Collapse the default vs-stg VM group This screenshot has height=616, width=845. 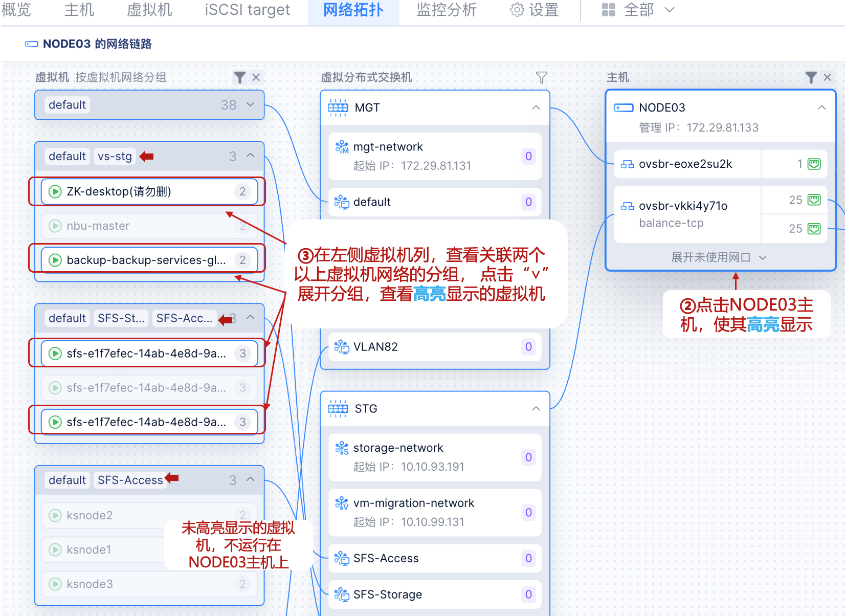(250, 156)
